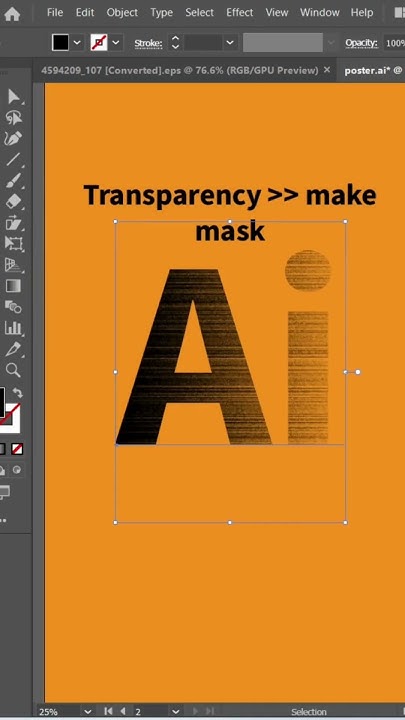
Task: Select the Free Transform tool
Action: tap(14, 244)
